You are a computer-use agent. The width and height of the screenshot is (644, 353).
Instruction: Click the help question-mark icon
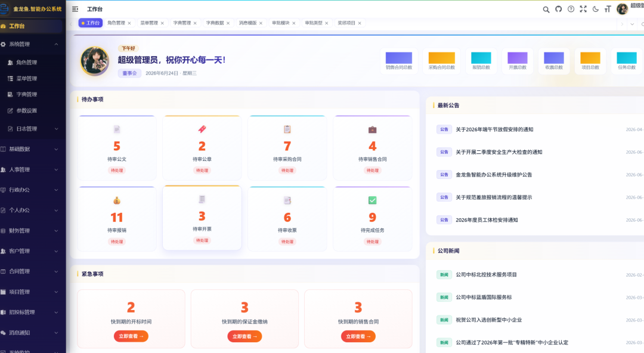point(571,9)
